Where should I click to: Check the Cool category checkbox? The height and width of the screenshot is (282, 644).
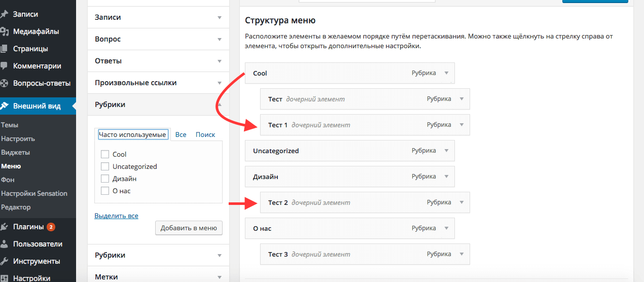click(x=105, y=154)
